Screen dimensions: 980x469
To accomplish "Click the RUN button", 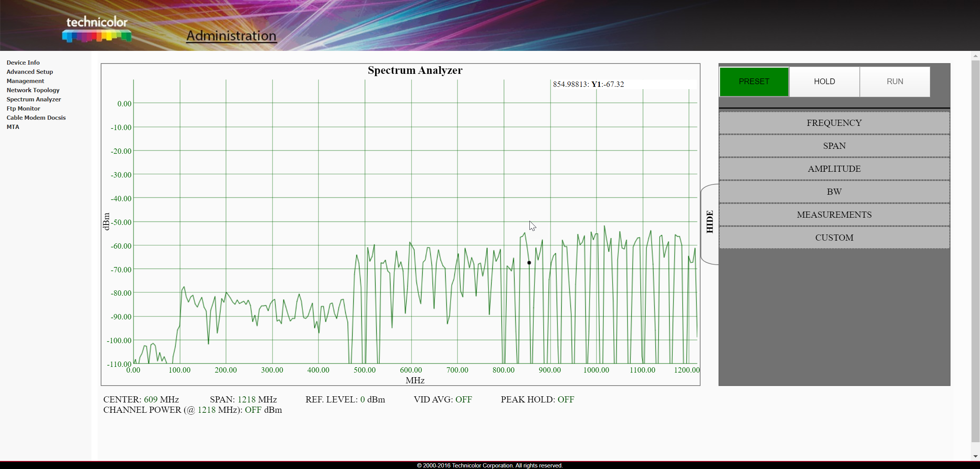I will pyautogui.click(x=895, y=81).
